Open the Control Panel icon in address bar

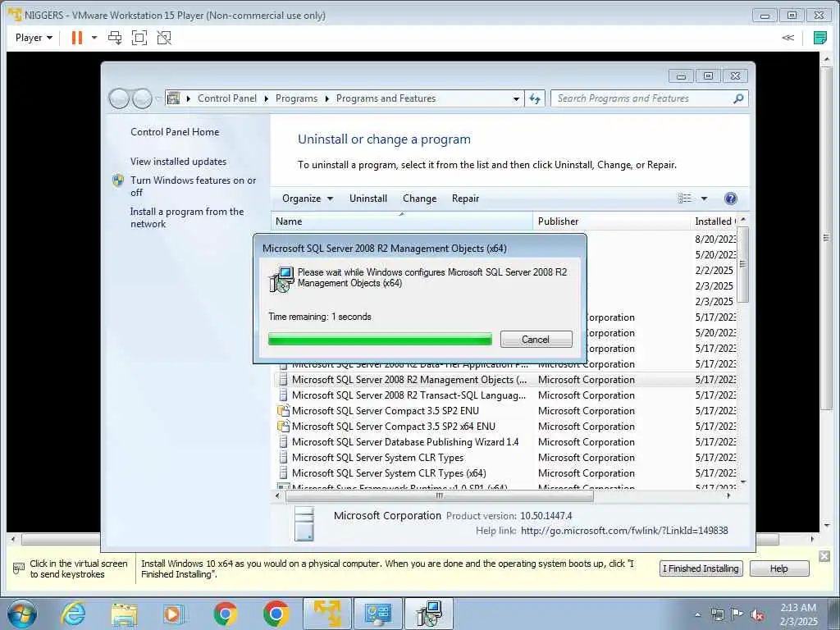coord(174,98)
